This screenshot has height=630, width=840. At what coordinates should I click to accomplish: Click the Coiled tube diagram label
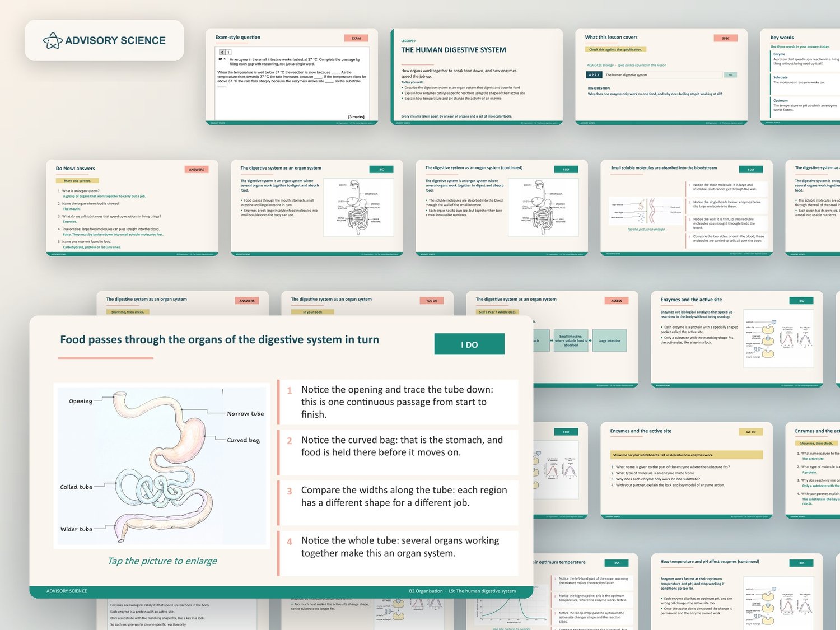[x=76, y=487]
